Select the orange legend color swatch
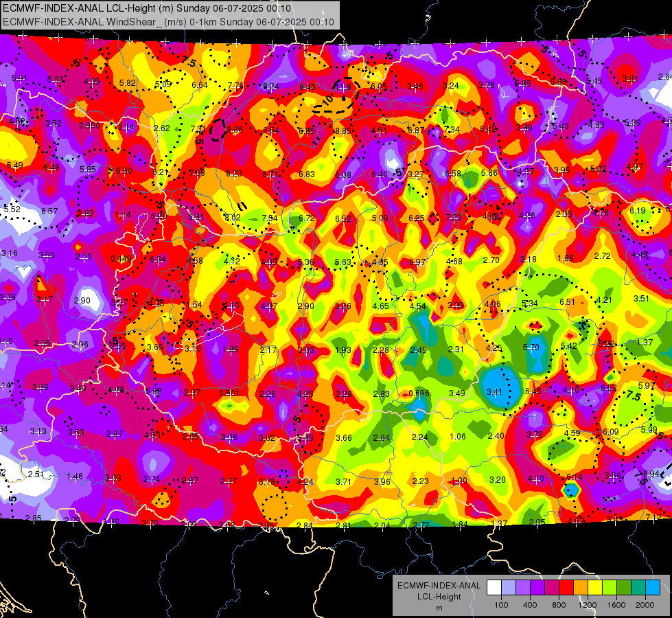The height and width of the screenshot is (618, 672). coord(581,588)
